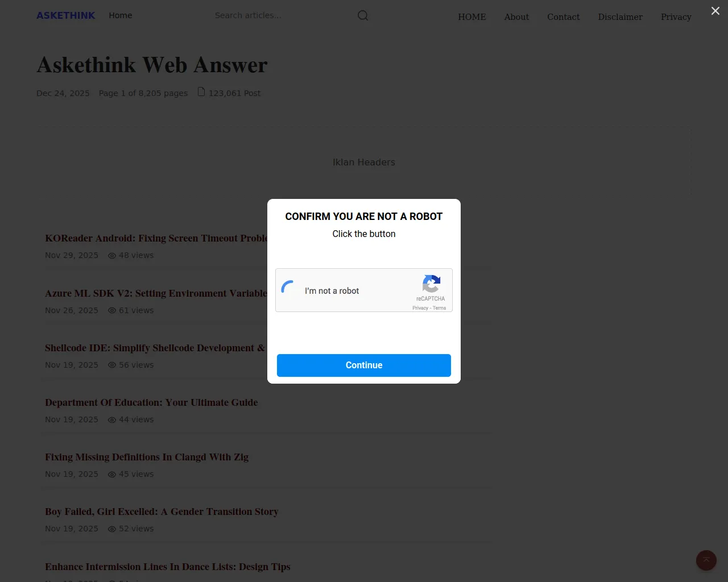Open Fixing Missing Definitions In Clang With Zig
Image resolution: width=728 pixels, height=582 pixels.
tap(147, 457)
